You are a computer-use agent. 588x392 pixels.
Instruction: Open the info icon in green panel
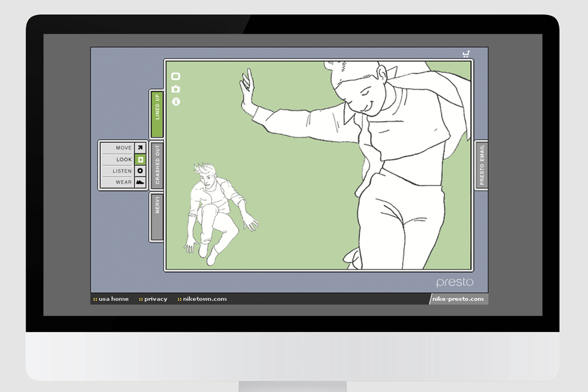click(176, 101)
